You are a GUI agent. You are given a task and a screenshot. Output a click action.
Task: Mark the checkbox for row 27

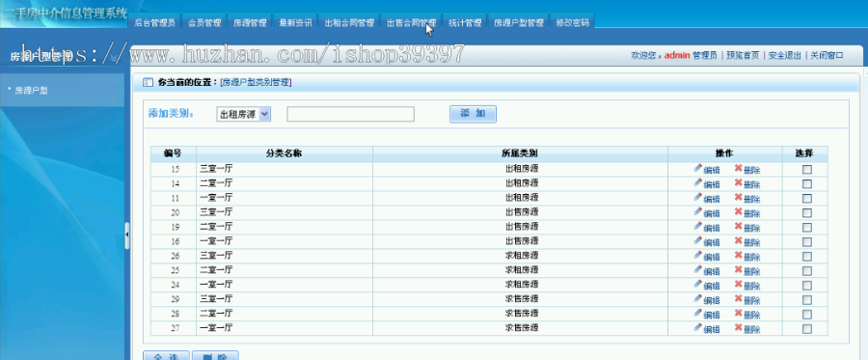click(806, 329)
